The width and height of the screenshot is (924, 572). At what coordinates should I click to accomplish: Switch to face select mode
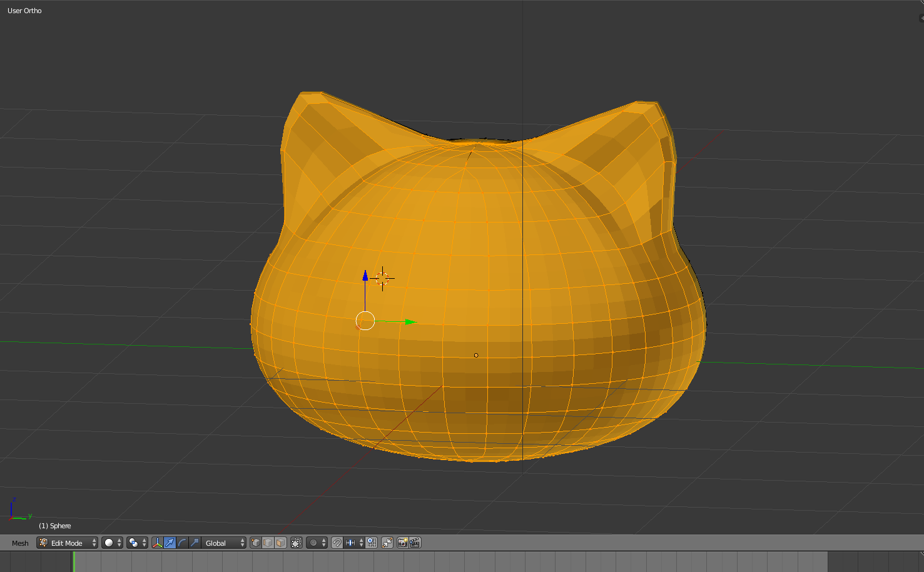[x=280, y=543]
